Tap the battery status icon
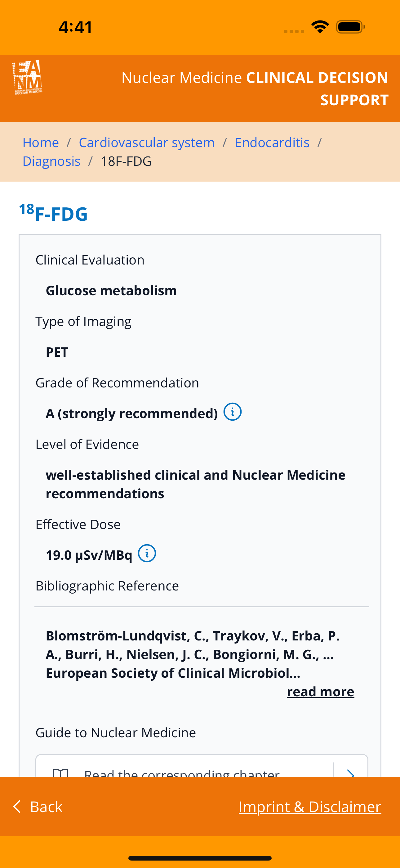This screenshot has width=400, height=868. click(x=350, y=27)
